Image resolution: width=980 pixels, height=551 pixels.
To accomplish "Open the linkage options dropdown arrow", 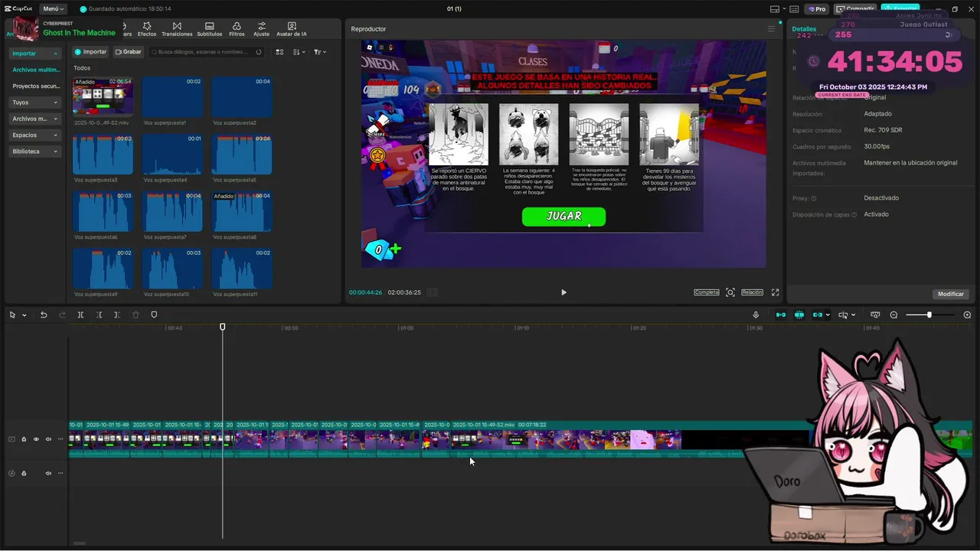I will [828, 315].
